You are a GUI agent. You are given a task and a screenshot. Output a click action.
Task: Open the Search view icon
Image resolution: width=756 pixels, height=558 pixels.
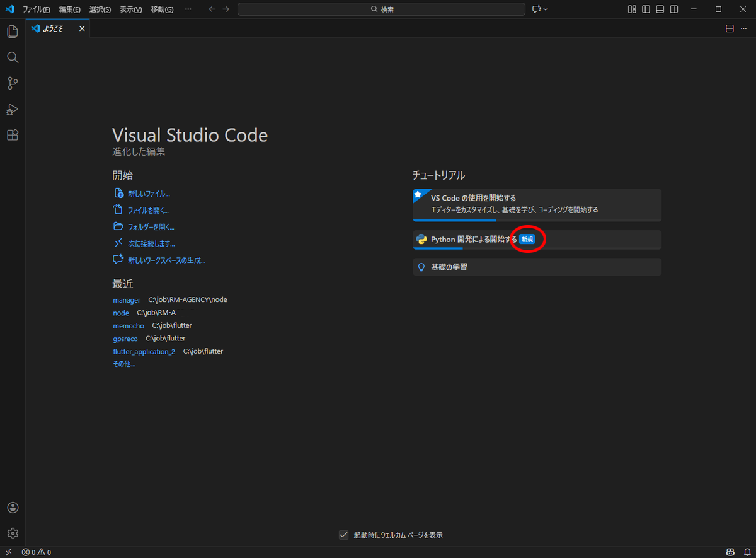pos(12,57)
